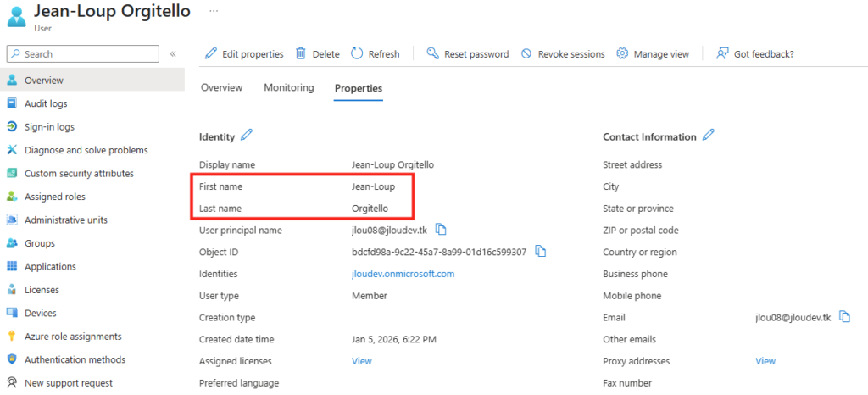Viewport: 868px width, 395px height.
Task: Click the Delete trash icon in toolbar
Action: (301, 53)
